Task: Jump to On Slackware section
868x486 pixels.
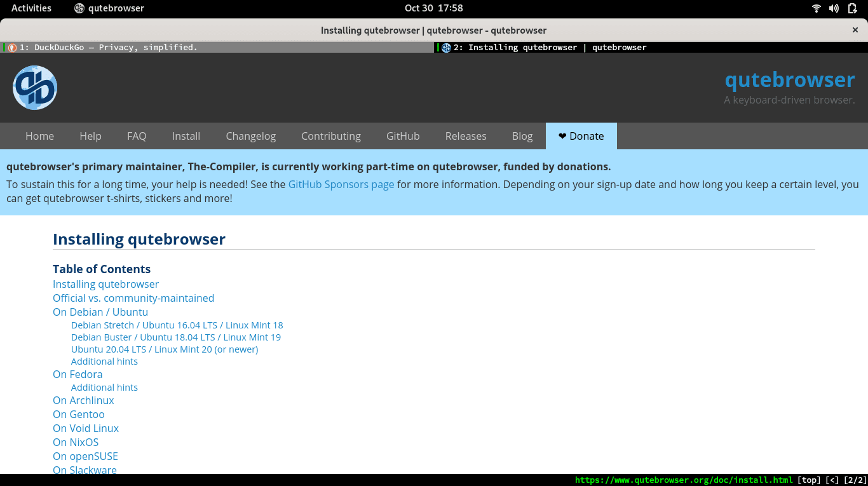Action: [x=85, y=469]
